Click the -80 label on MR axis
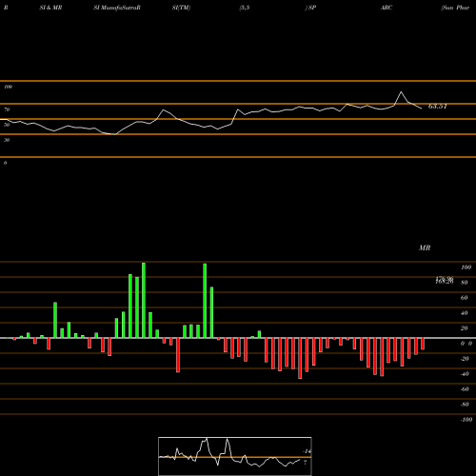Image resolution: width=476 pixels, height=476 pixels. [465, 405]
